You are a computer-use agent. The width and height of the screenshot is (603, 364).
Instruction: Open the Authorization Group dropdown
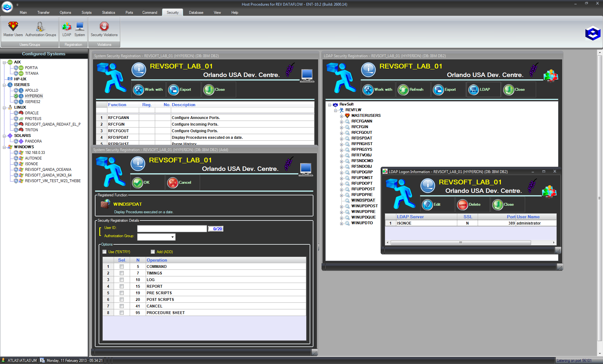[x=172, y=237]
